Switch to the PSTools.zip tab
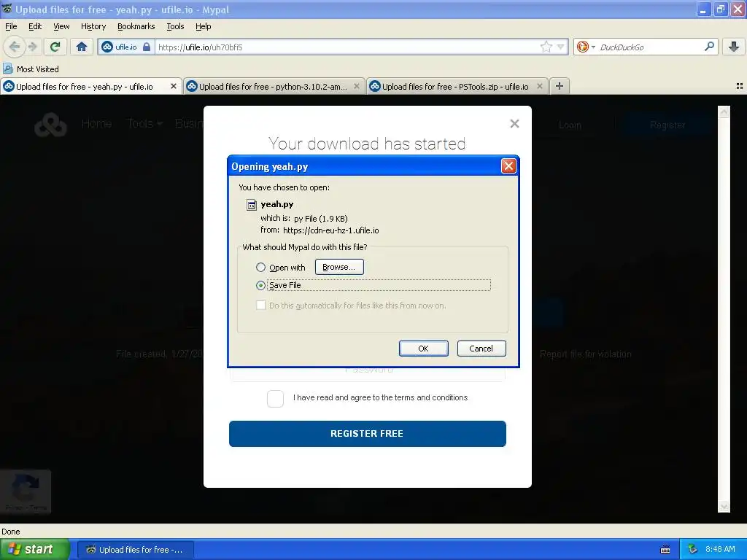Screen dimensions: 747x560 455,86
